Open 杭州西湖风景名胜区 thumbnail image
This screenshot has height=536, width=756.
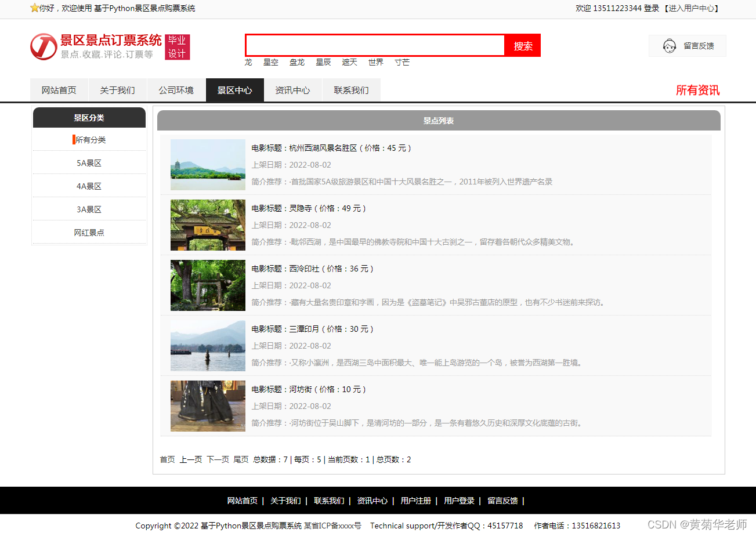click(x=208, y=165)
